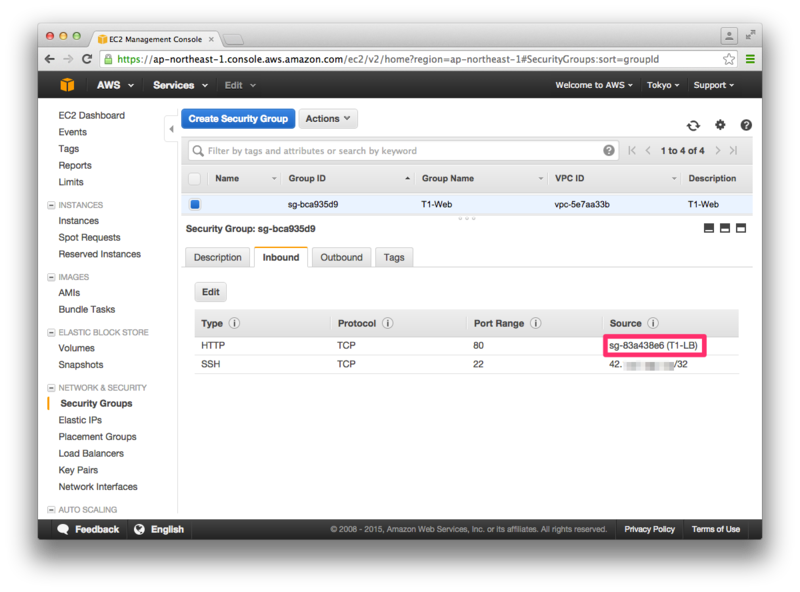The width and height of the screenshot is (800, 592).
Task: Click the browser back arrow
Action: [50, 59]
